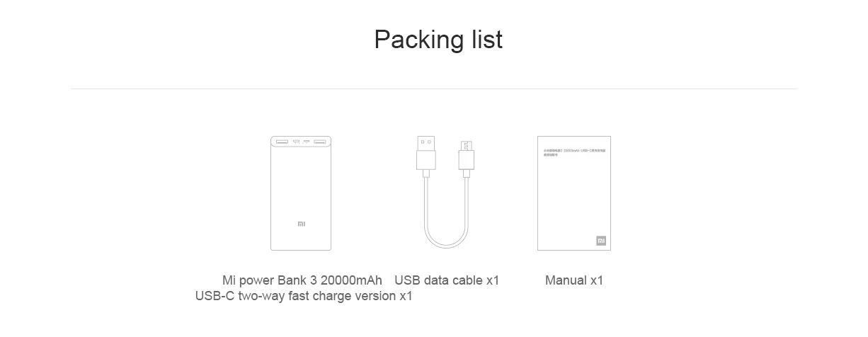Click the "USB data cable x1" caption
868x337 pixels.
tap(447, 280)
